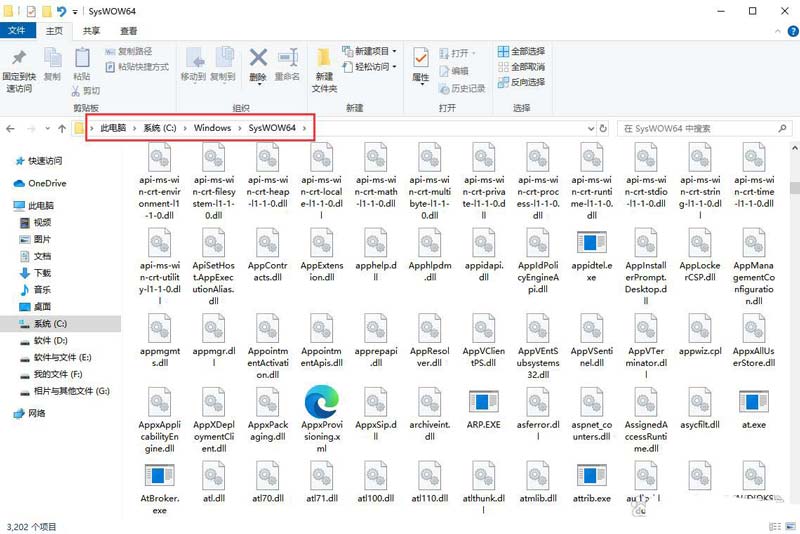The height and width of the screenshot is (534, 800).
Task: Click the Copy path button
Action: click(x=129, y=51)
